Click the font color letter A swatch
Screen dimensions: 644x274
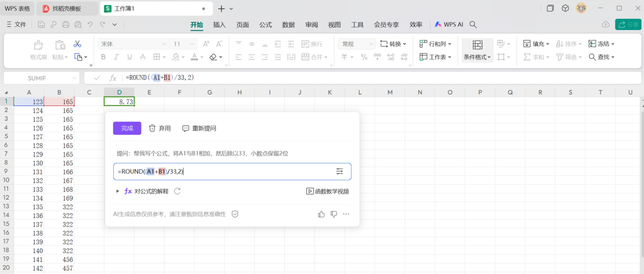194,57
